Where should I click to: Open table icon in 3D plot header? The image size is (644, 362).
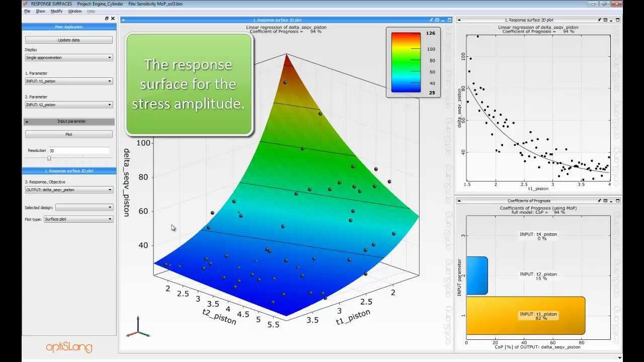(437, 20)
